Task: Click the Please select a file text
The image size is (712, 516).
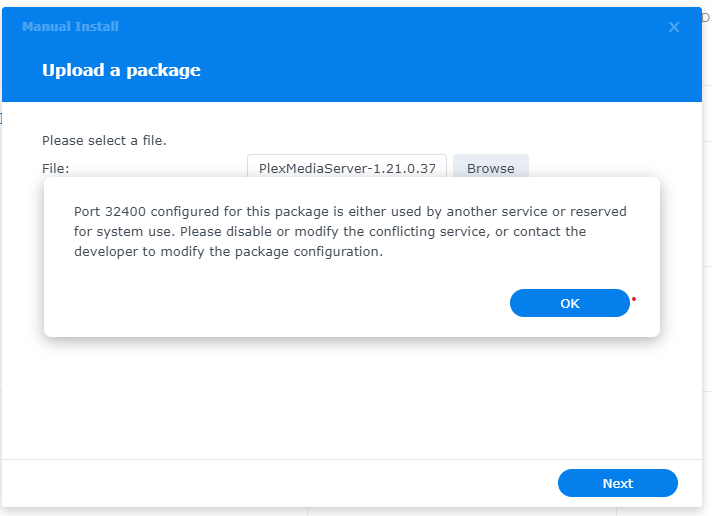Action: coord(104,140)
